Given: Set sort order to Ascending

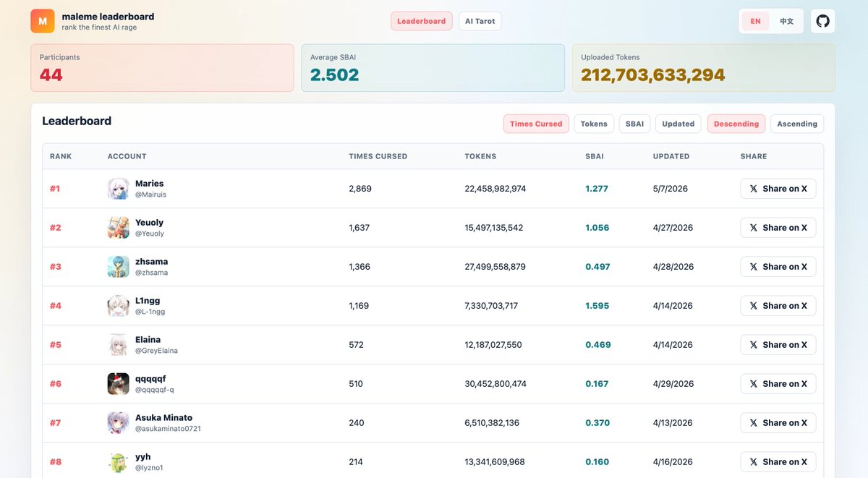Looking at the screenshot, I should tap(797, 124).
